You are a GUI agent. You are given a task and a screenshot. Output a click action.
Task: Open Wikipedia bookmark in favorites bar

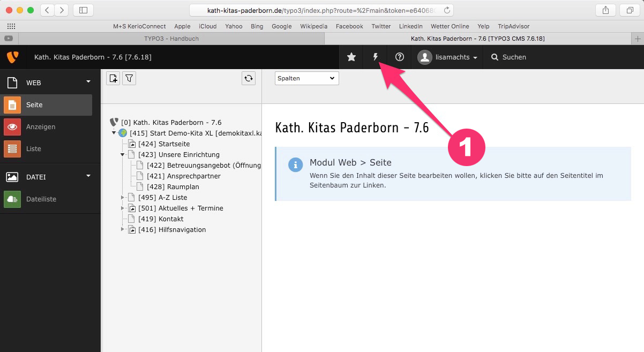pos(313,26)
